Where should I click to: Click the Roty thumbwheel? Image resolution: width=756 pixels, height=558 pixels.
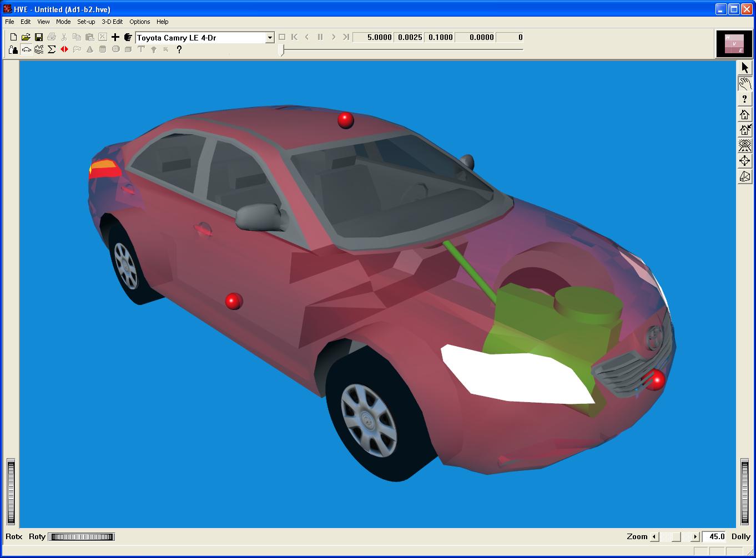coord(81,537)
